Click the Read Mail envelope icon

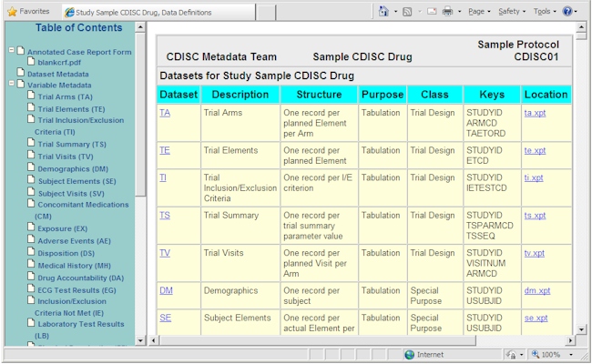point(432,12)
